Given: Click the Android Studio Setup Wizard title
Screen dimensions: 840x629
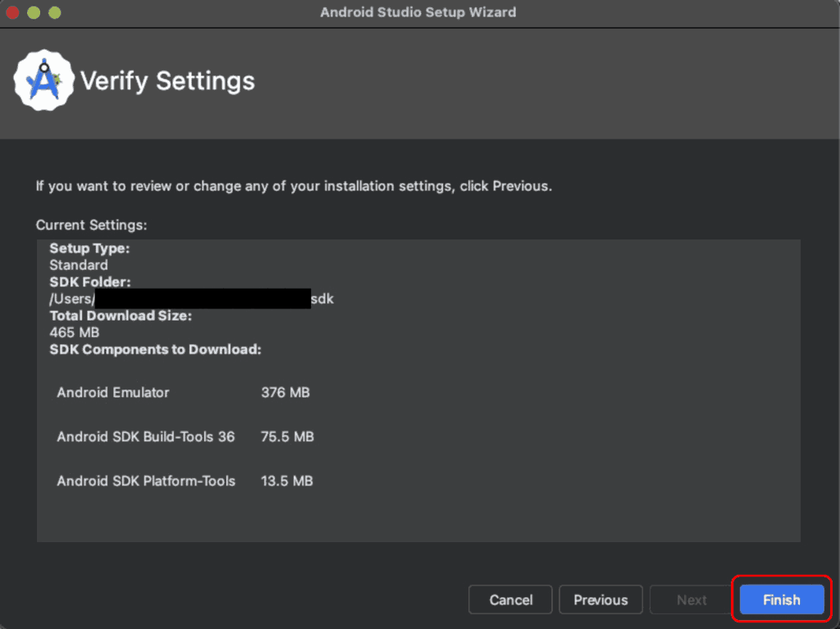Looking at the screenshot, I should tap(418, 12).
